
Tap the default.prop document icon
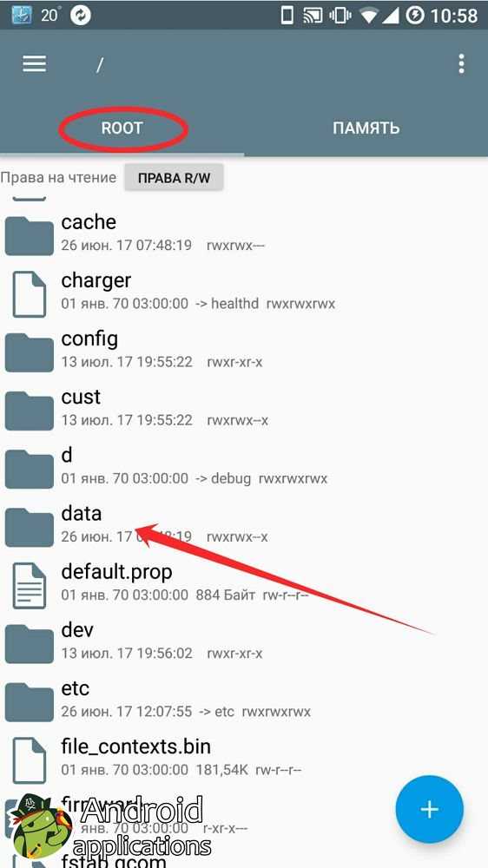(30, 585)
